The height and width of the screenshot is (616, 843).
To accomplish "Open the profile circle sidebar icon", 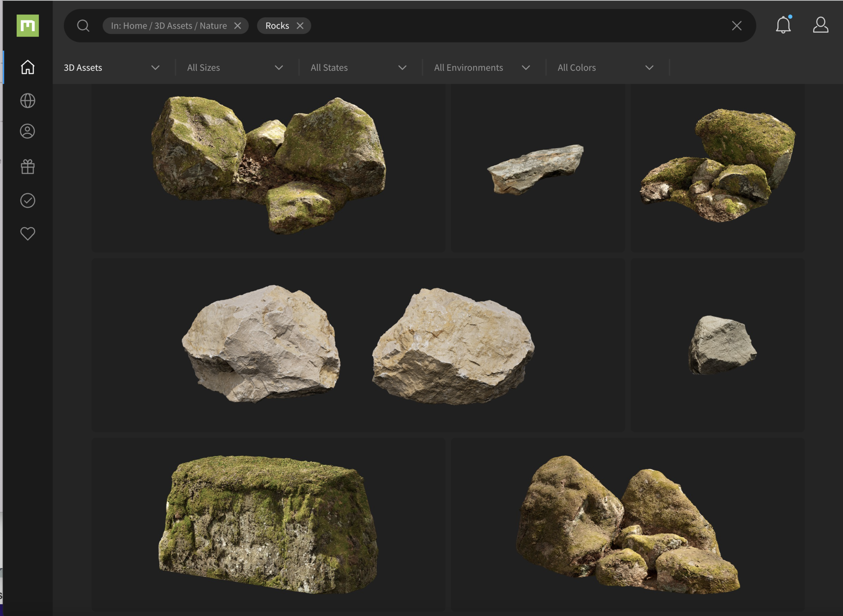I will (28, 131).
